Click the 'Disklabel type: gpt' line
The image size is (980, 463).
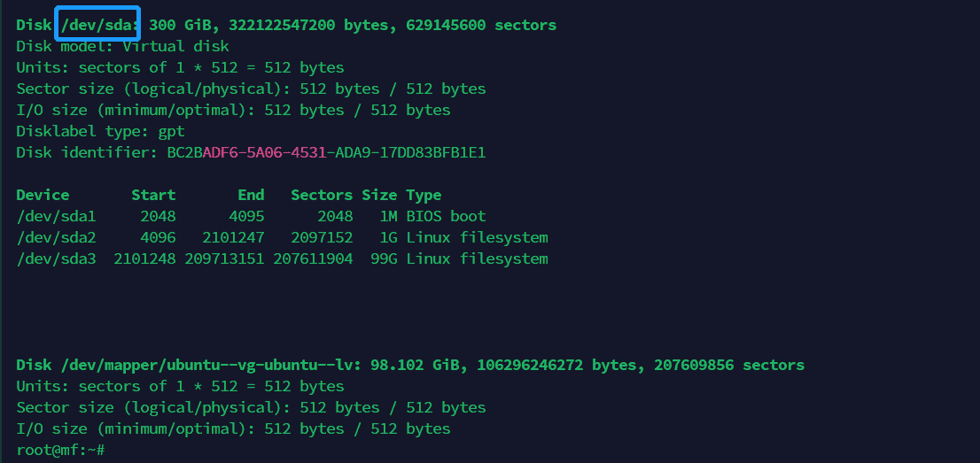100,131
